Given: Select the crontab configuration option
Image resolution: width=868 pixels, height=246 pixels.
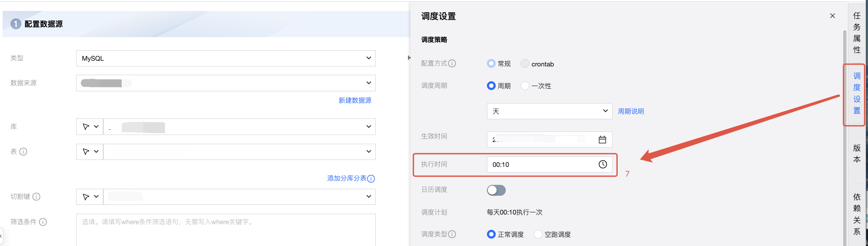Looking at the screenshot, I should pos(525,64).
